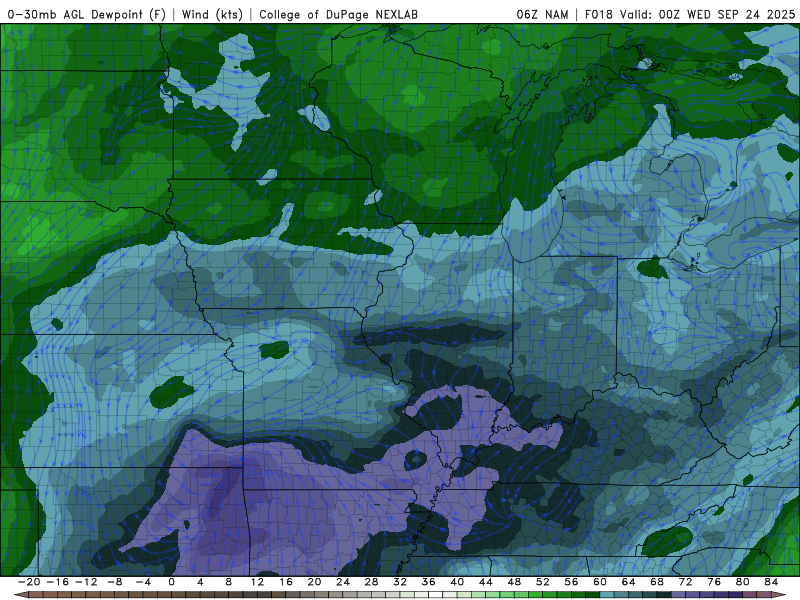800x600 pixels.
Task: Click the '06Z NAM' model run label
Action: click(542, 14)
